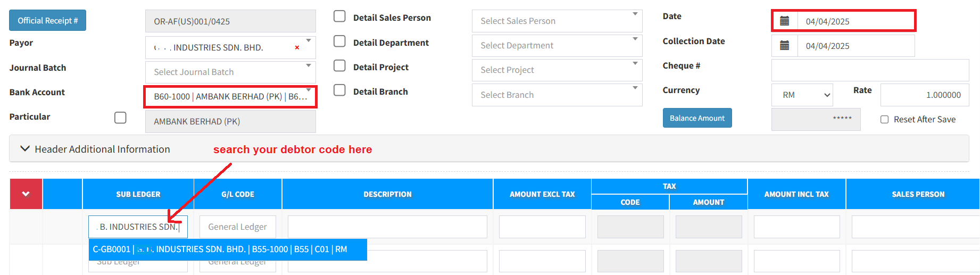Image resolution: width=980 pixels, height=275 pixels.
Task: Toggle the Particular checkbox
Action: point(120,118)
